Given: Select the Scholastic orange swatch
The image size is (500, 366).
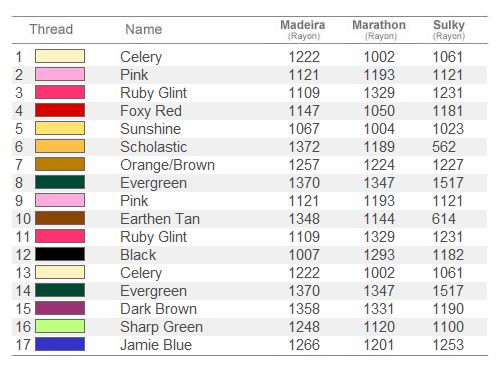Looking at the screenshot, I should coord(60,146).
